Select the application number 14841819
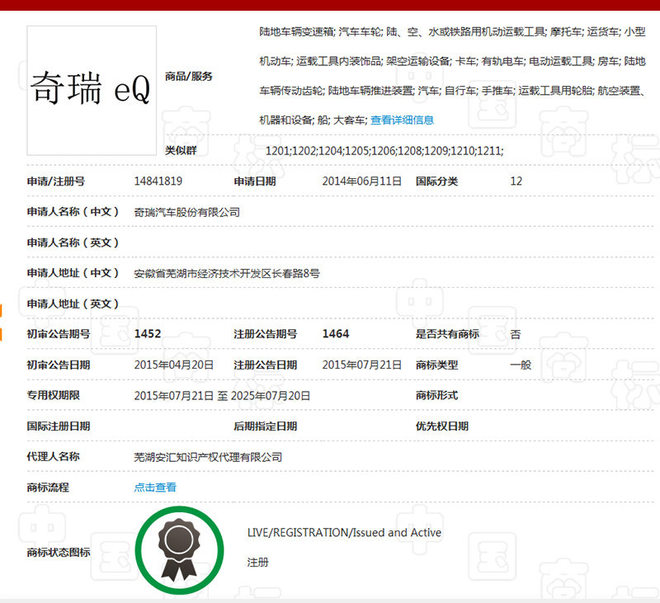Viewport: 660px width, 603px height. (x=158, y=181)
